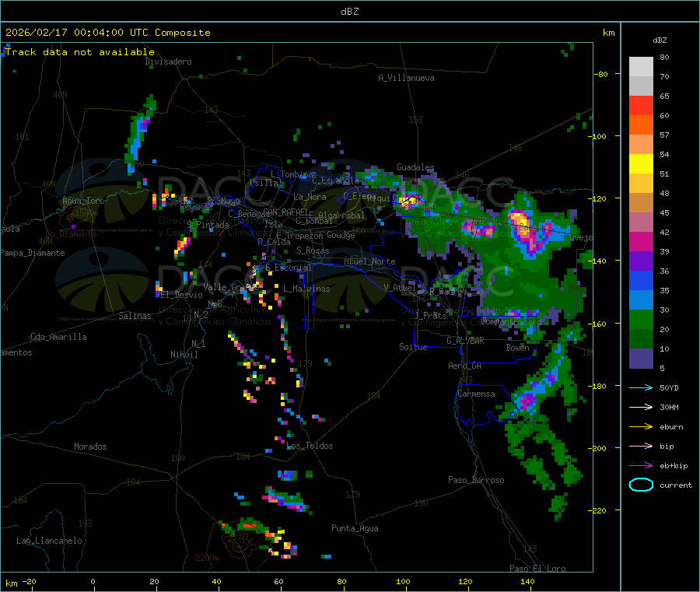
Task: Click the 'Paso_El_Loro' map label
Action: pyautogui.click(x=537, y=569)
